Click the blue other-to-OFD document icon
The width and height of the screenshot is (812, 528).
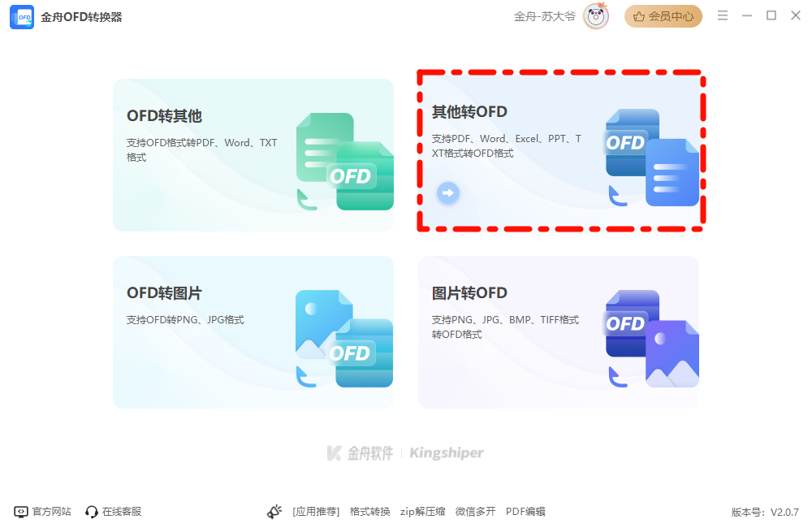[653, 158]
